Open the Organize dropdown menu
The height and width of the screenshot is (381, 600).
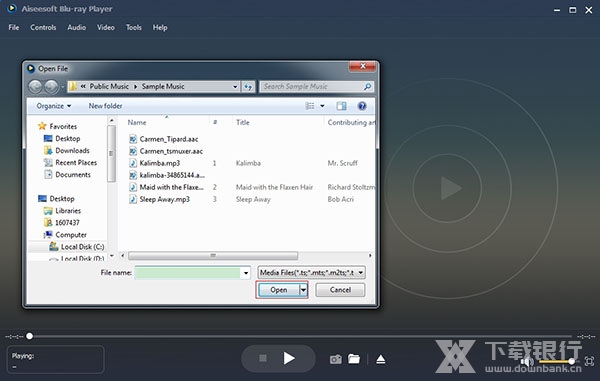click(54, 106)
